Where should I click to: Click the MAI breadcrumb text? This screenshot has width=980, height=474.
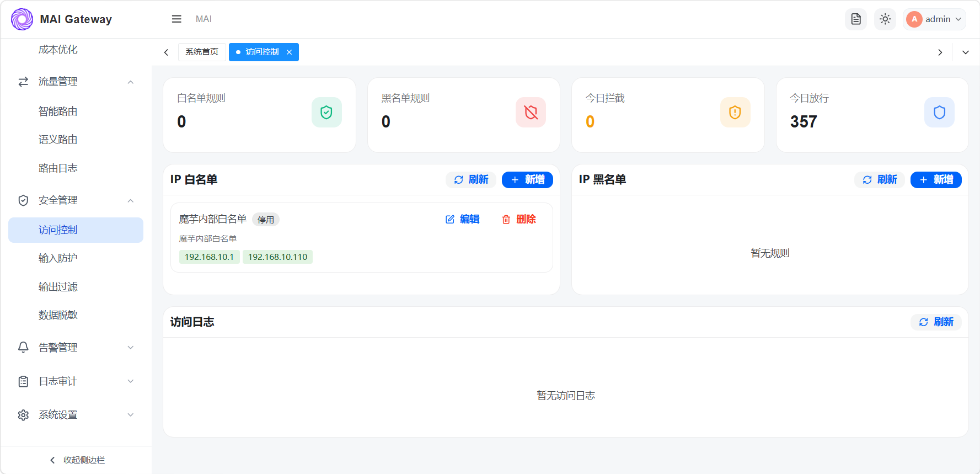204,19
